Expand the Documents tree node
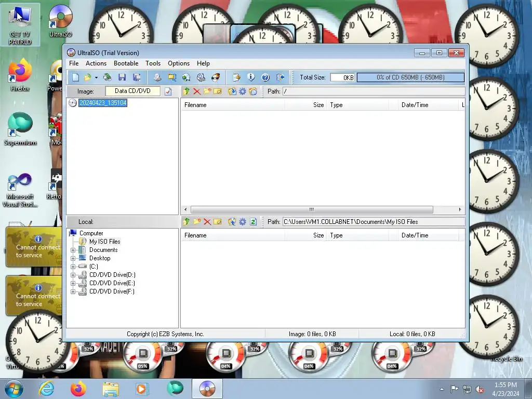Screen dimensions: 532x399 tap(73, 250)
